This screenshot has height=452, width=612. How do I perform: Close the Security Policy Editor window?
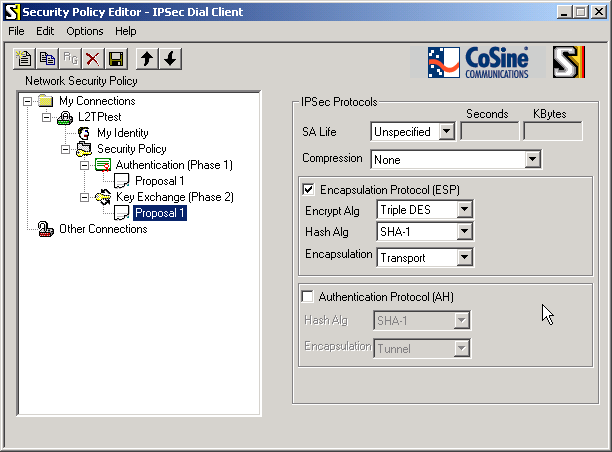coord(599,12)
